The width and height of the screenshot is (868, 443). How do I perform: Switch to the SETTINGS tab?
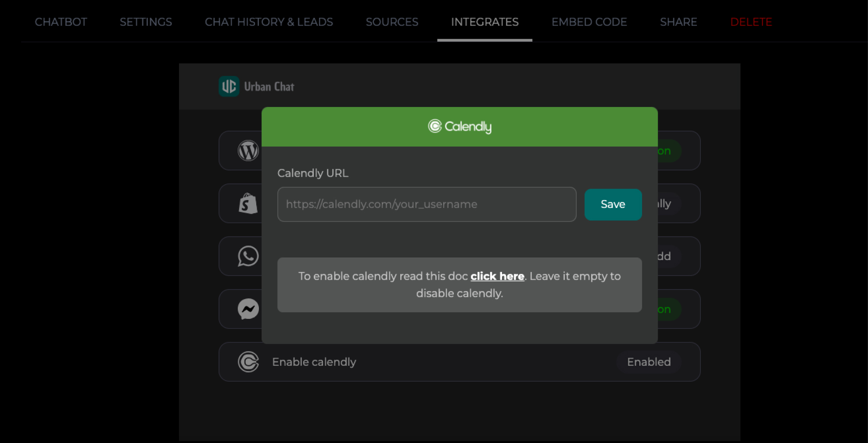tap(146, 22)
